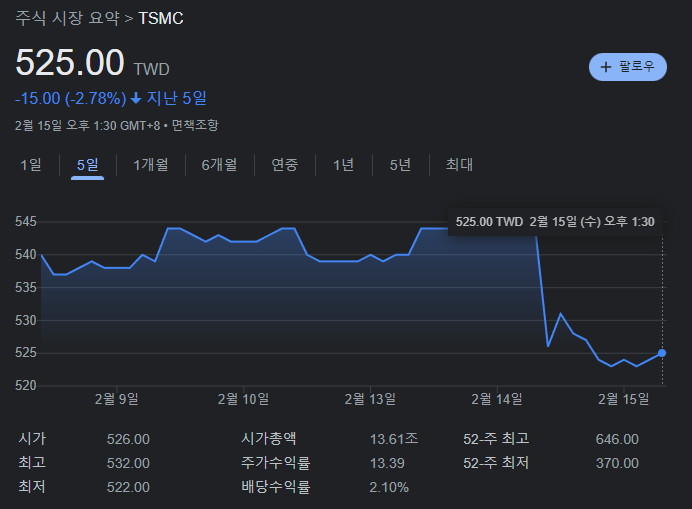Click the 면책조항 disclaimer link
The height and width of the screenshot is (509, 692).
pyautogui.click(x=195, y=125)
